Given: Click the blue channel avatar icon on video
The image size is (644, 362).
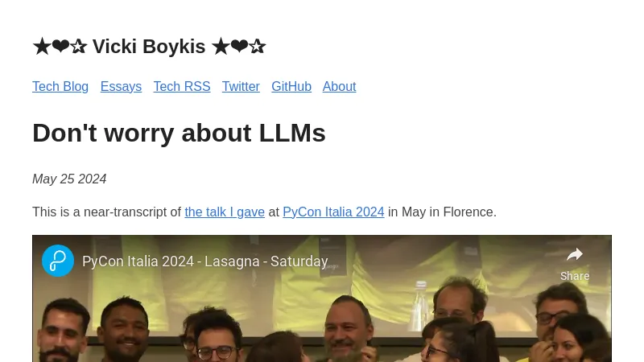Looking at the screenshot, I should coord(58,261).
